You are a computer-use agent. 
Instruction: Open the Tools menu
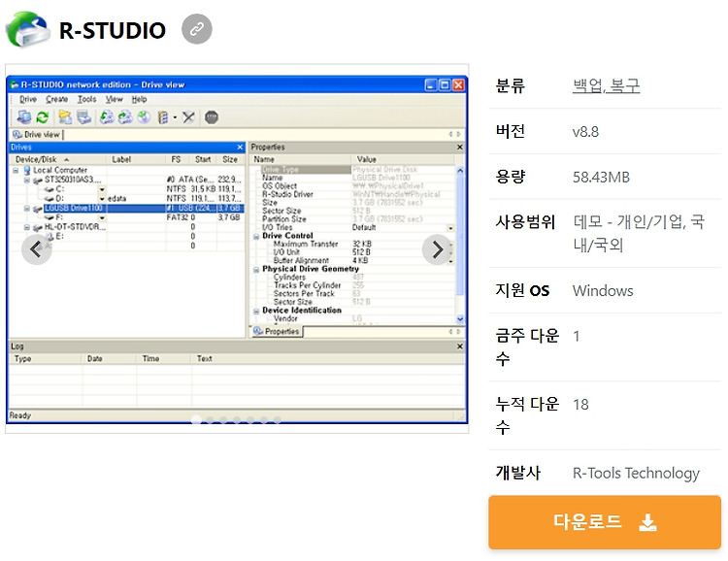pos(86,99)
